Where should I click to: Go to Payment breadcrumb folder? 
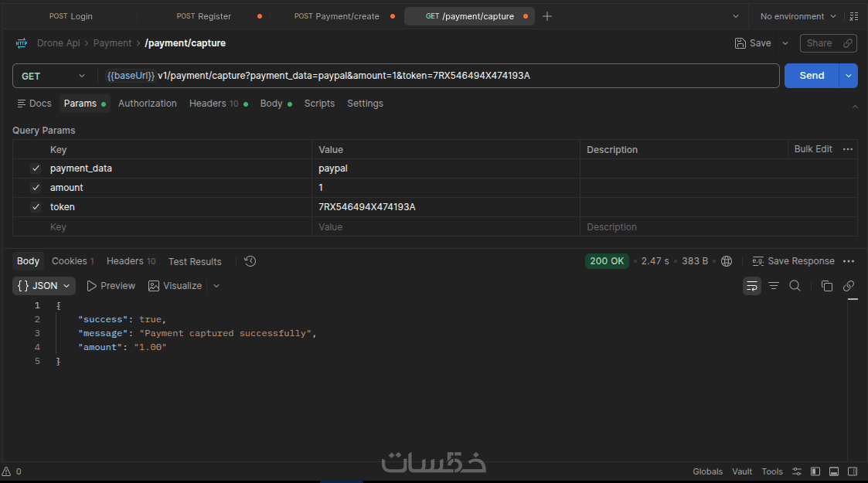tap(112, 43)
